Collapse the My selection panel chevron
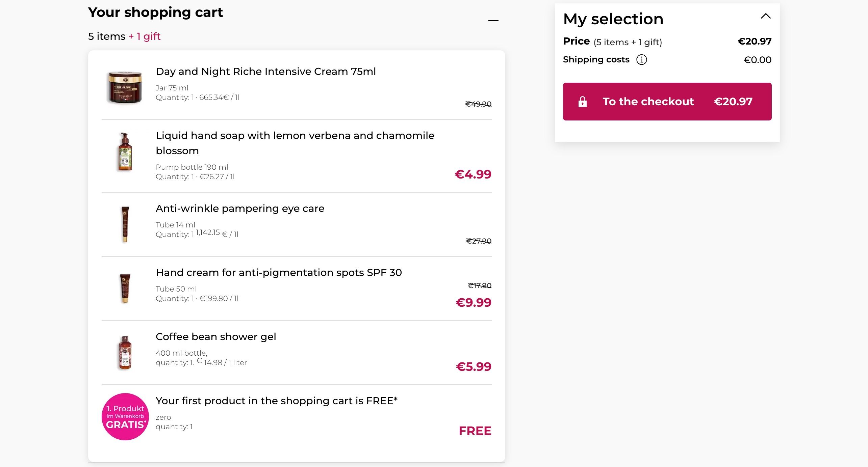Viewport: 868px width, 467px height. [765, 16]
